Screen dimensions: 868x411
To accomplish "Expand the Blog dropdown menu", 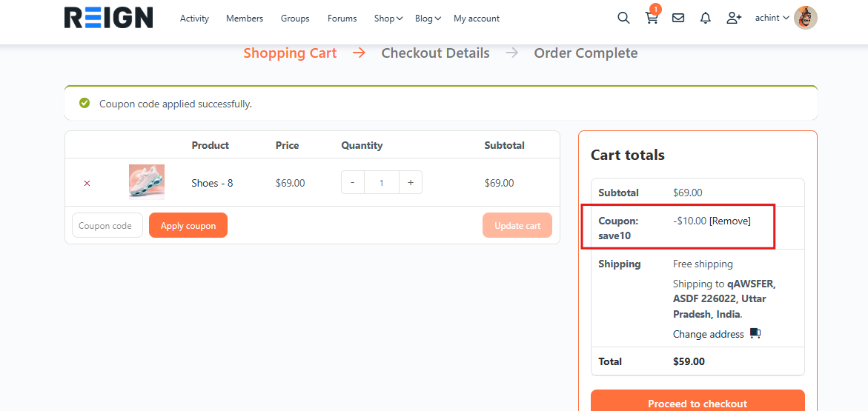I will pos(428,19).
